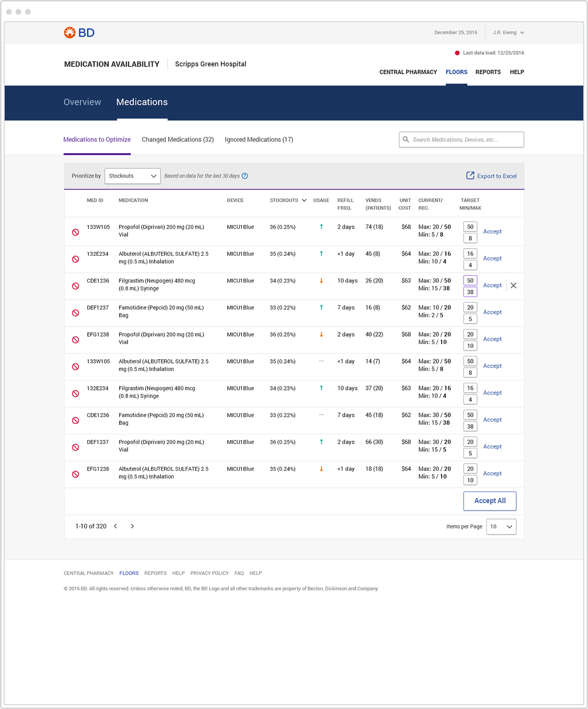The width and height of the screenshot is (588, 709).
Task: Accept recommendation for Albuterol 45 (8) row
Action: [x=492, y=259]
